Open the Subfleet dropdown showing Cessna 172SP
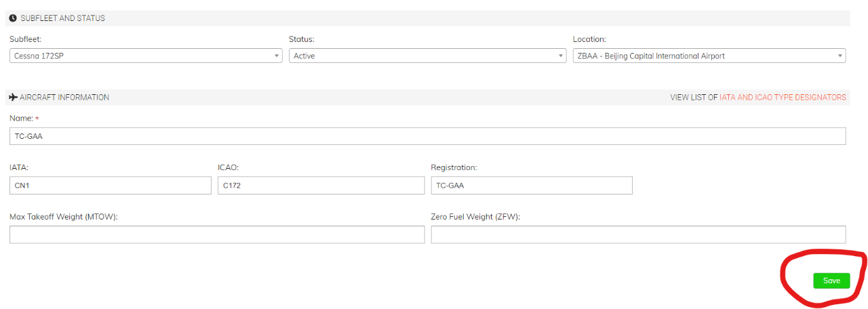 [x=146, y=56]
